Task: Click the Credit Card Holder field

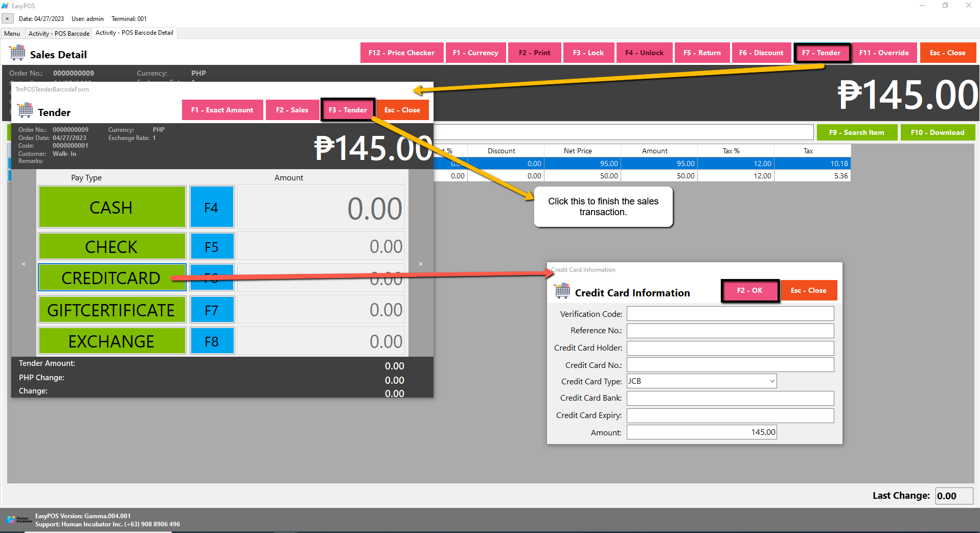Action: coord(731,348)
